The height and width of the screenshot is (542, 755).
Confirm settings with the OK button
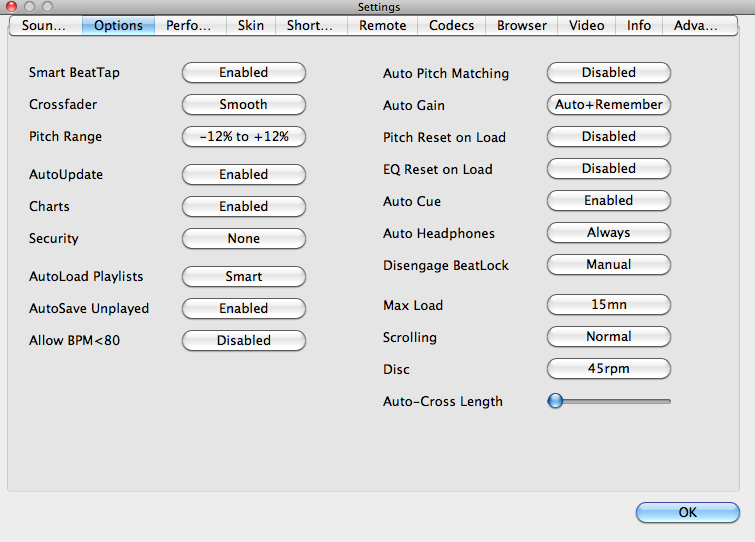(x=688, y=512)
